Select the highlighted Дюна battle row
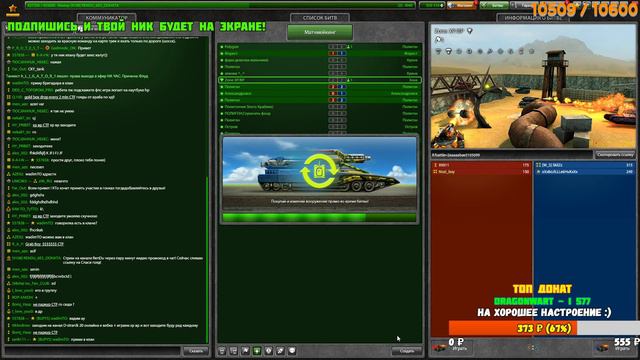The image size is (640, 360). (x=320, y=80)
